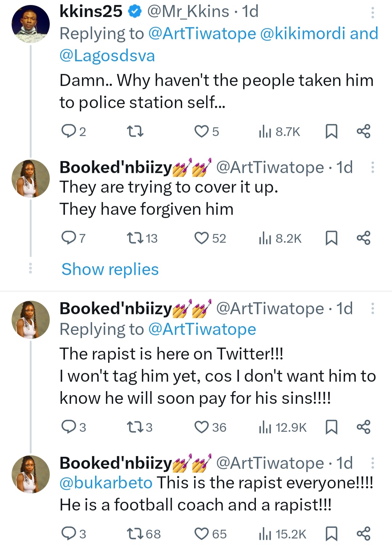Open the @bukarbeto mention link
The height and width of the screenshot is (545, 392).
point(106,483)
